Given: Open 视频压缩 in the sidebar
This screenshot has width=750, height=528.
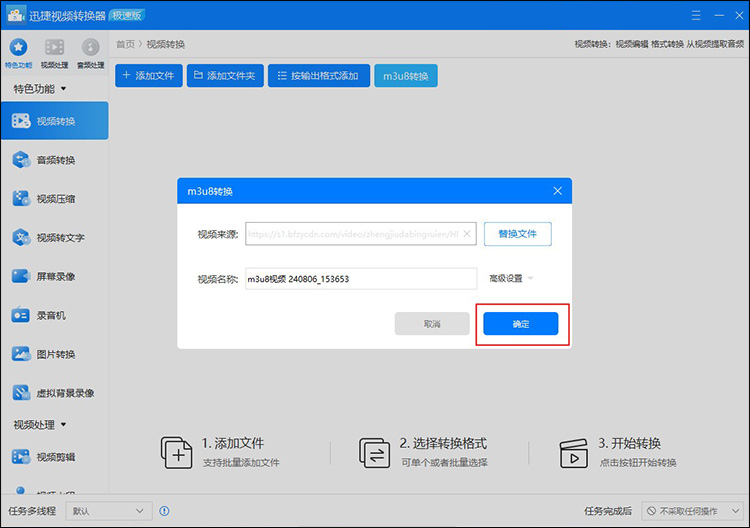Looking at the screenshot, I should tap(55, 198).
